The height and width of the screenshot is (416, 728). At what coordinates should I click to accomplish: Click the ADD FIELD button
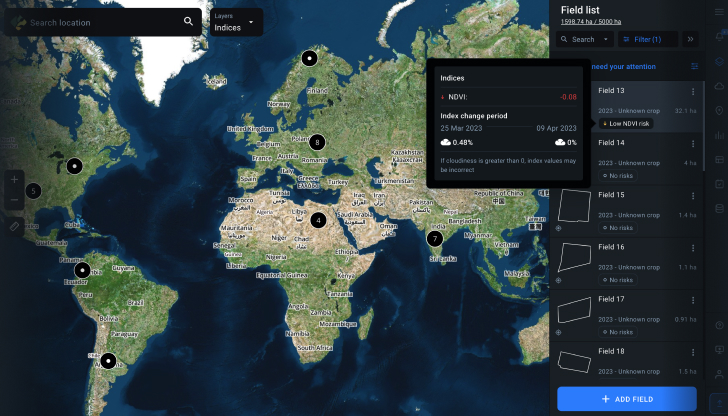(627, 399)
